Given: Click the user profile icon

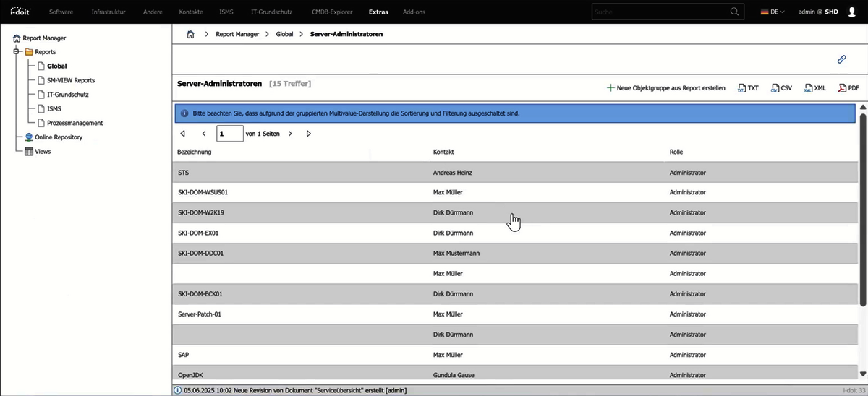Looking at the screenshot, I should pos(851,12).
